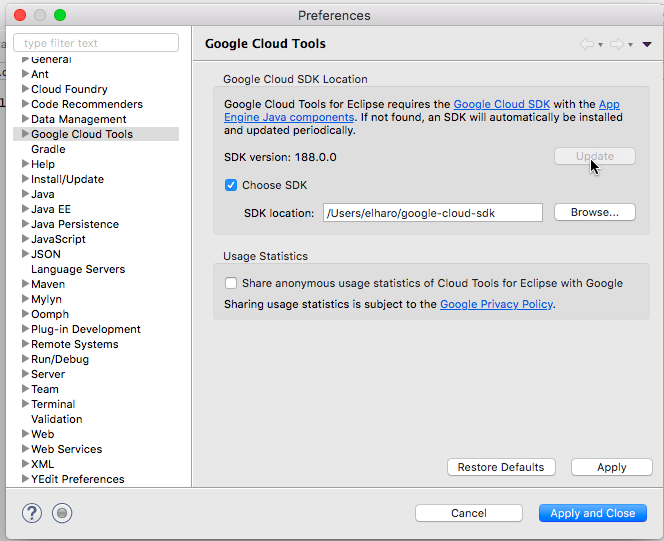
Task: Uncheck the Choose SDK checkbox
Action: [x=231, y=185]
